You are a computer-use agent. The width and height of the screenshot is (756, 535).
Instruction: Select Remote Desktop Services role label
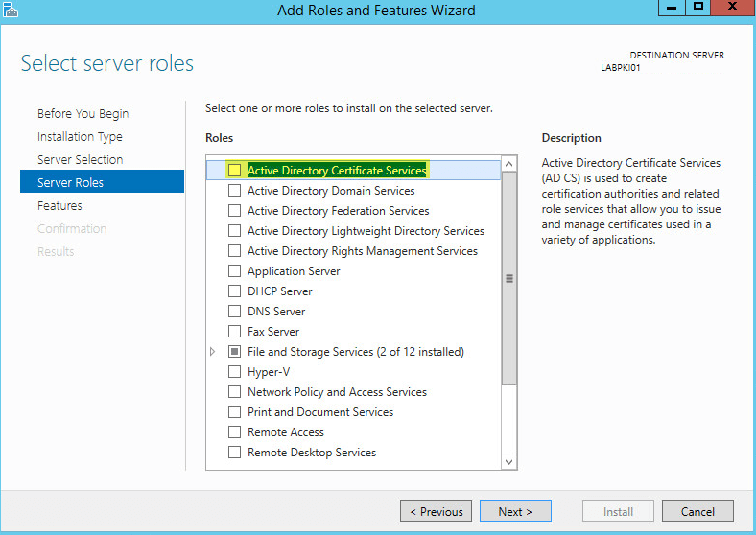[312, 453]
